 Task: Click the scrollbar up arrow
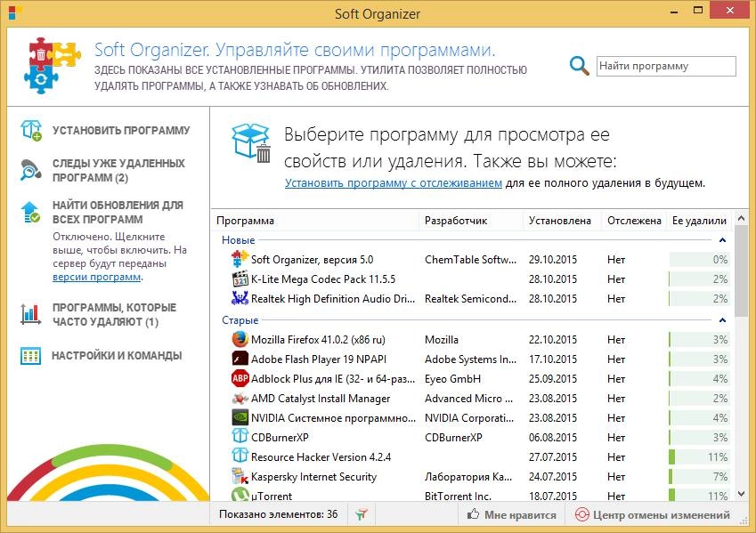(x=742, y=218)
